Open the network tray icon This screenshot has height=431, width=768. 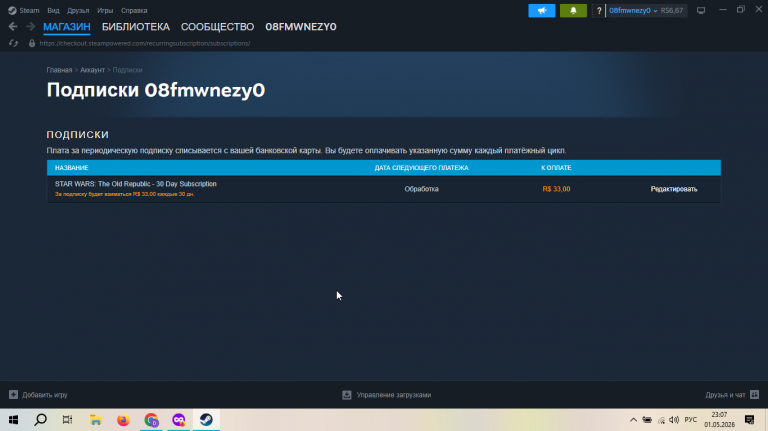coord(661,420)
